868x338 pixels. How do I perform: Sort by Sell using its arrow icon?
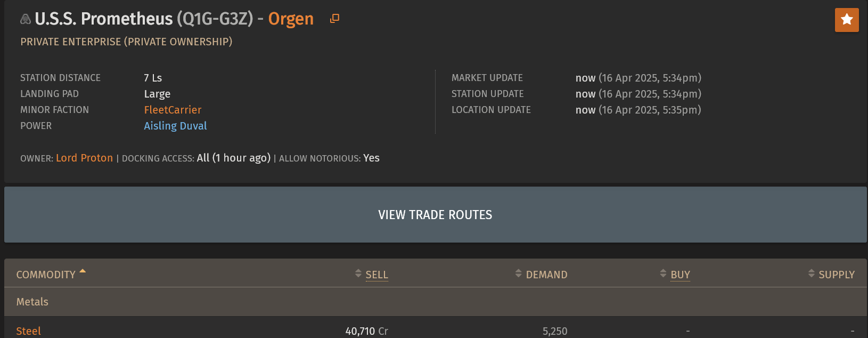point(358,273)
